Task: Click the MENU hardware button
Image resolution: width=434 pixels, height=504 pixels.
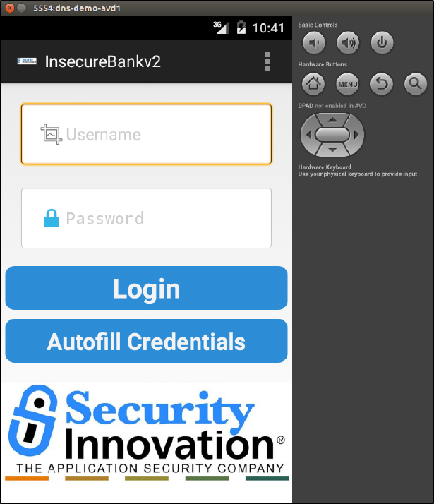Action: [x=347, y=84]
